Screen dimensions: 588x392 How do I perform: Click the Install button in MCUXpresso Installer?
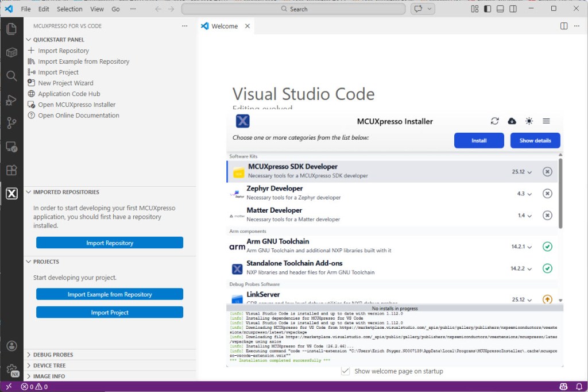click(478, 140)
